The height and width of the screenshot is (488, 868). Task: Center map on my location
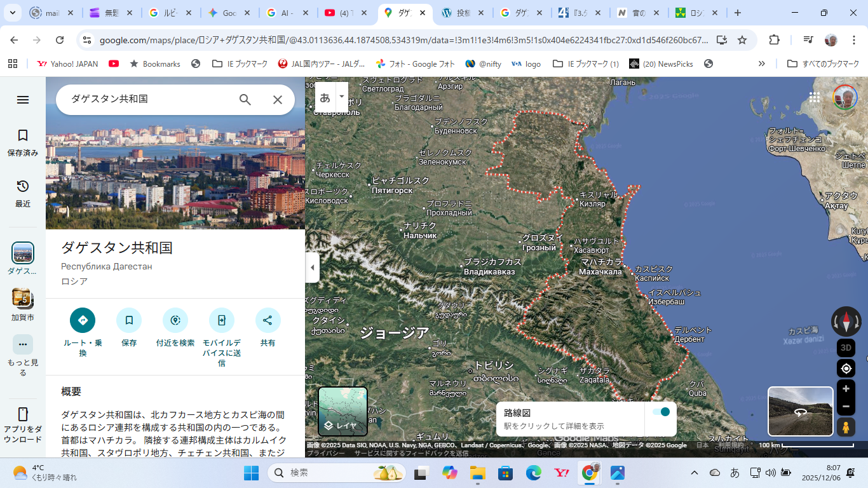[x=846, y=369]
